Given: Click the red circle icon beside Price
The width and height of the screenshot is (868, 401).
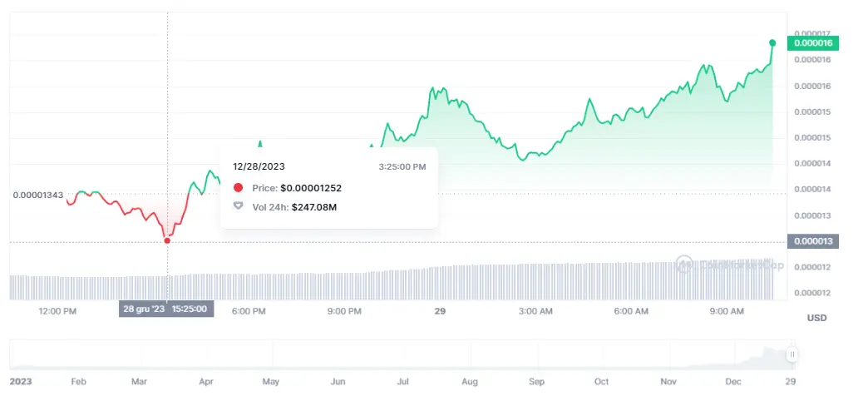Looking at the screenshot, I should [239, 188].
